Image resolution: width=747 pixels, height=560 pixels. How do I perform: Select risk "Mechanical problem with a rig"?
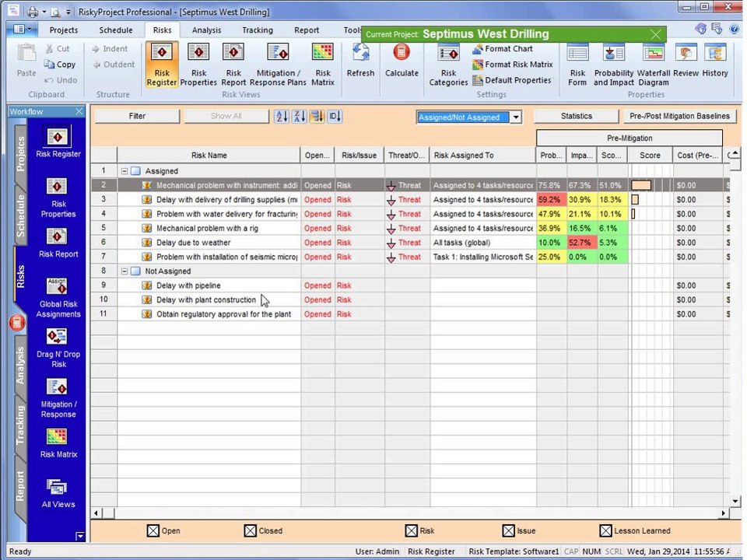[207, 228]
